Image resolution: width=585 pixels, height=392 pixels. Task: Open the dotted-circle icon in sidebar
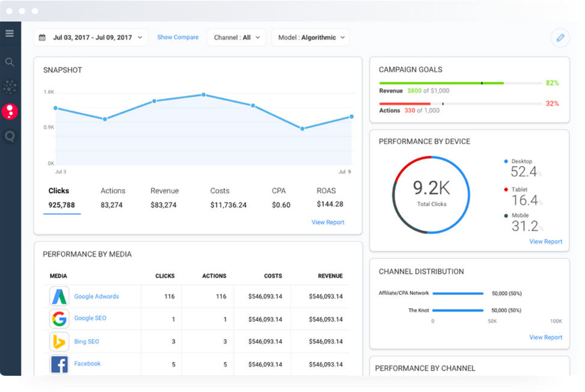tap(10, 87)
